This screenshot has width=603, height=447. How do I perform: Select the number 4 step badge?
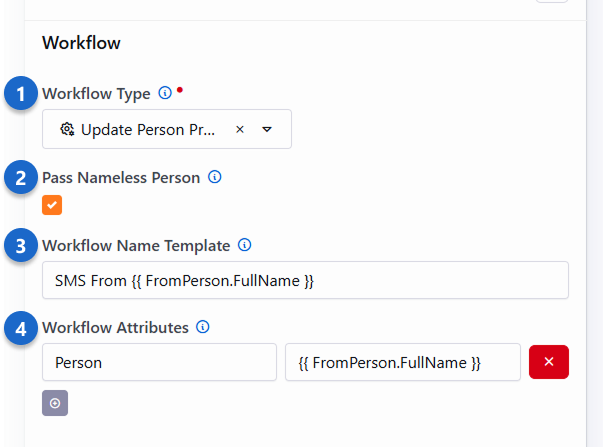click(x=20, y=328)
